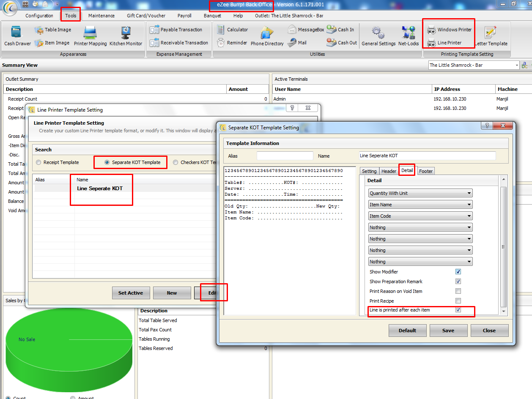Image resolution: width=532 pixels, height=399 pixels.
Task: Open the Tools menu
Action: tap(71, 16)
